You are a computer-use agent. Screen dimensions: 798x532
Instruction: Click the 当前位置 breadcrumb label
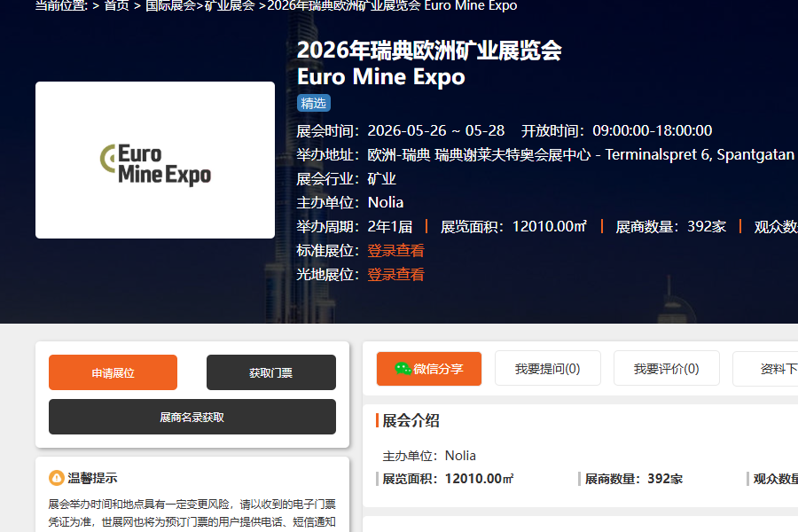tap(61, 5)
